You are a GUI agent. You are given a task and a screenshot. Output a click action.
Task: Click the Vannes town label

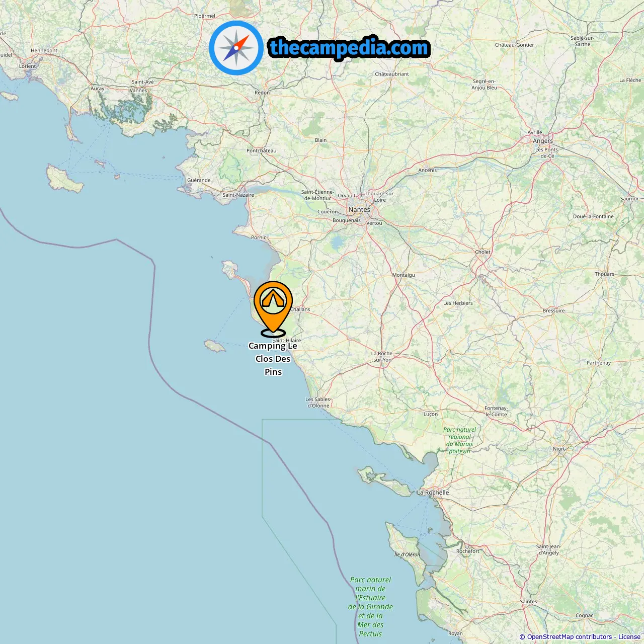(138, 91)
